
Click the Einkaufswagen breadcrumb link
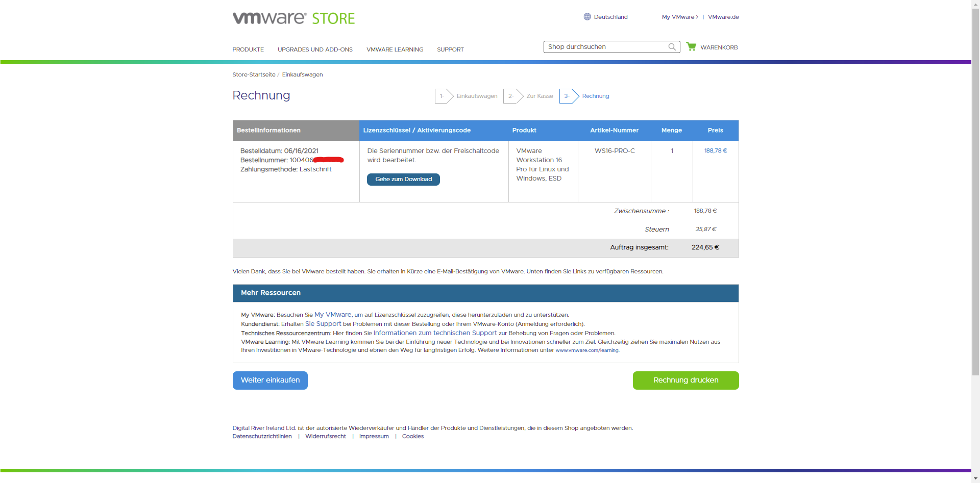[302, 74]
